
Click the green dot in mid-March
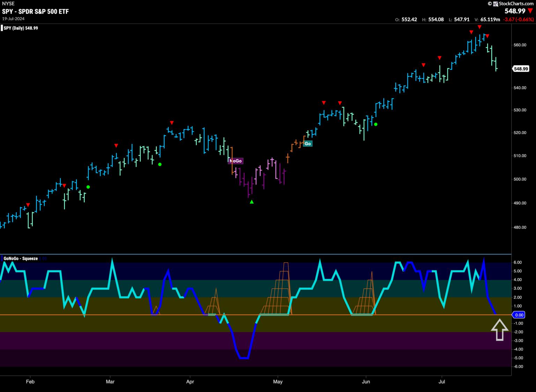[160, 164]
